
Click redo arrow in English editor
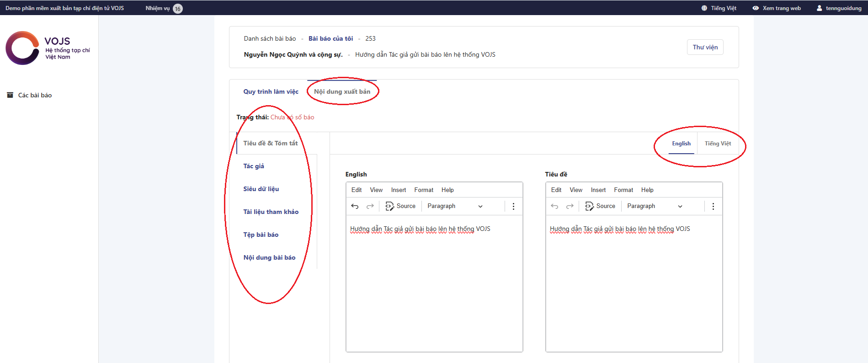370,206
